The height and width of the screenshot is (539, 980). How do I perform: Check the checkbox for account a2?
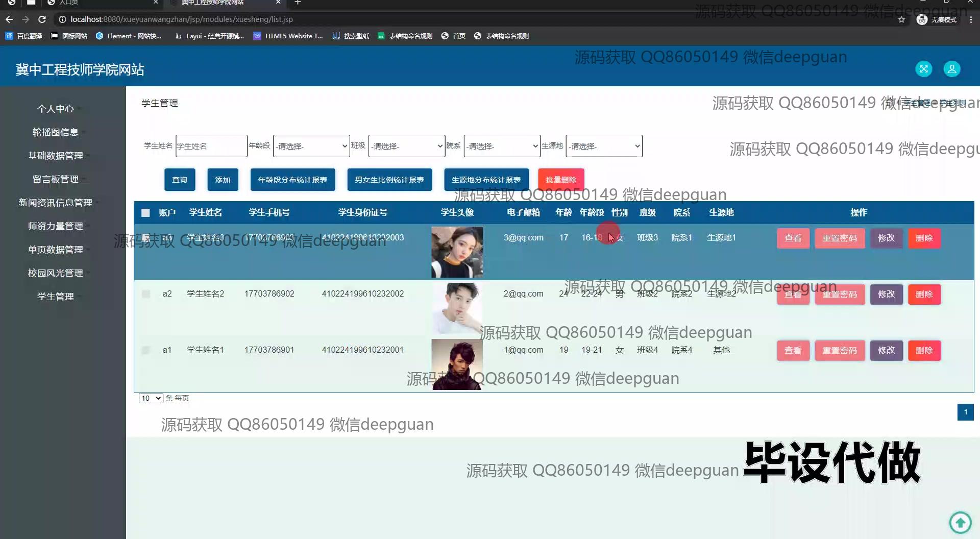[x=146, y=294]
